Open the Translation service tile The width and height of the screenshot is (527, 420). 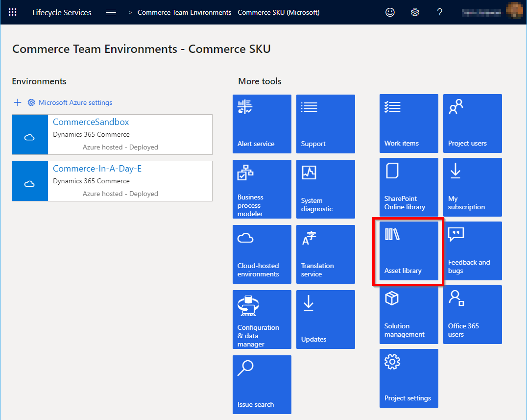coord(325,254)
